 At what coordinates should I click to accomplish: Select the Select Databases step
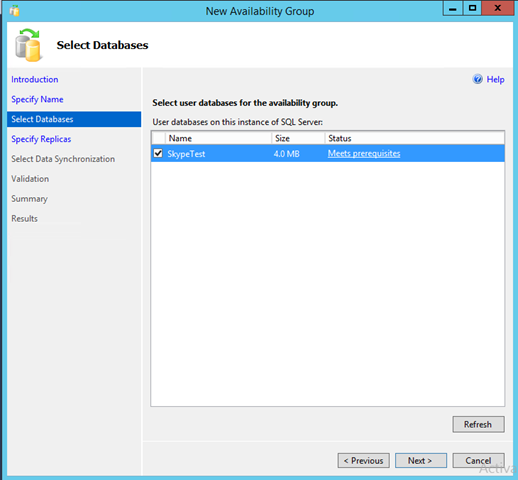tap(74, 119)
